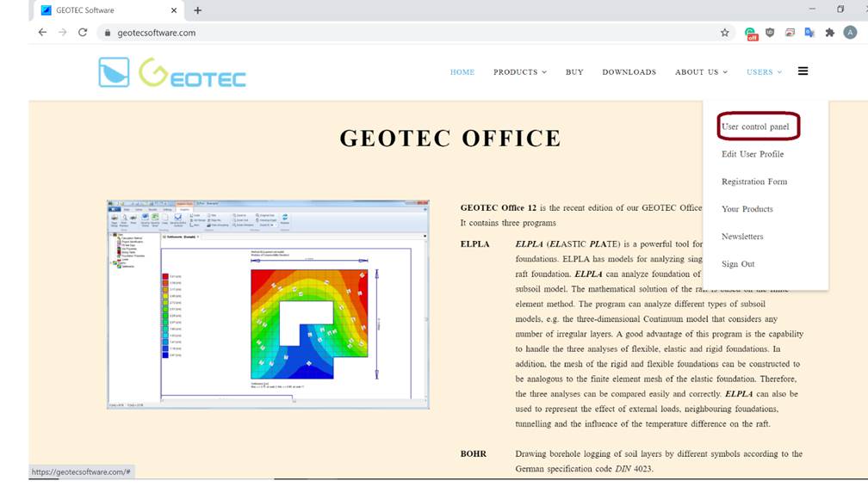Open the extensions puzzle icon
Screen dimensions: 868x487
[x=829, y=33]
